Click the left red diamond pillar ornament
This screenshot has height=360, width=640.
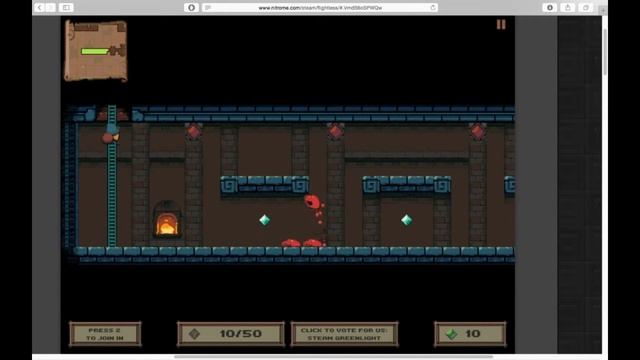pos(193,131)
